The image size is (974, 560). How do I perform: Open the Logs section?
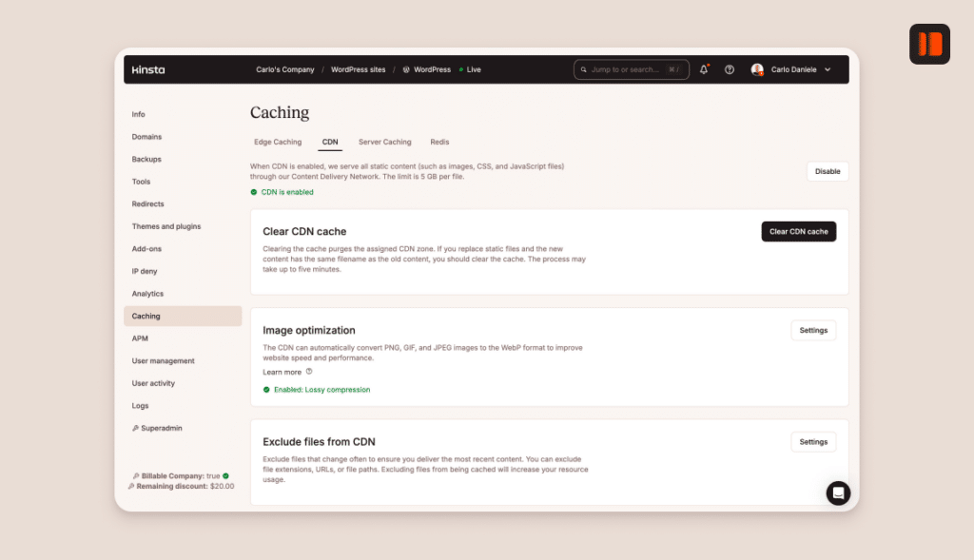coord(138,405)
